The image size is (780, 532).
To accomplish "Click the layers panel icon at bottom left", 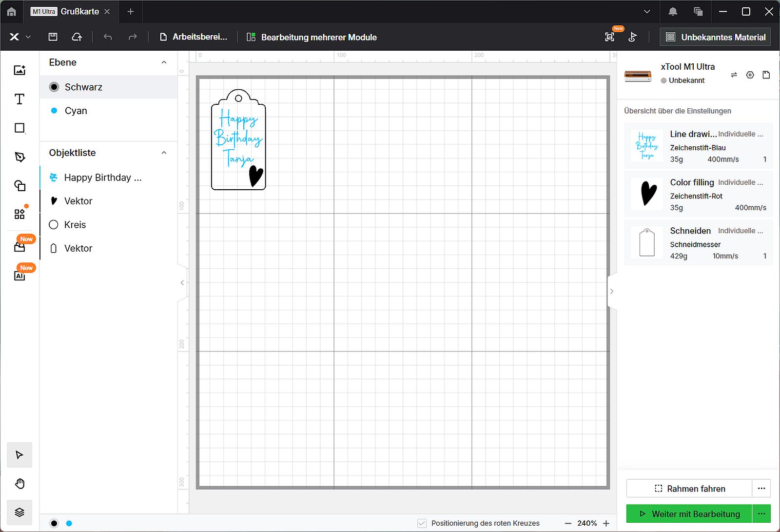I will click(x=19, y=512).
